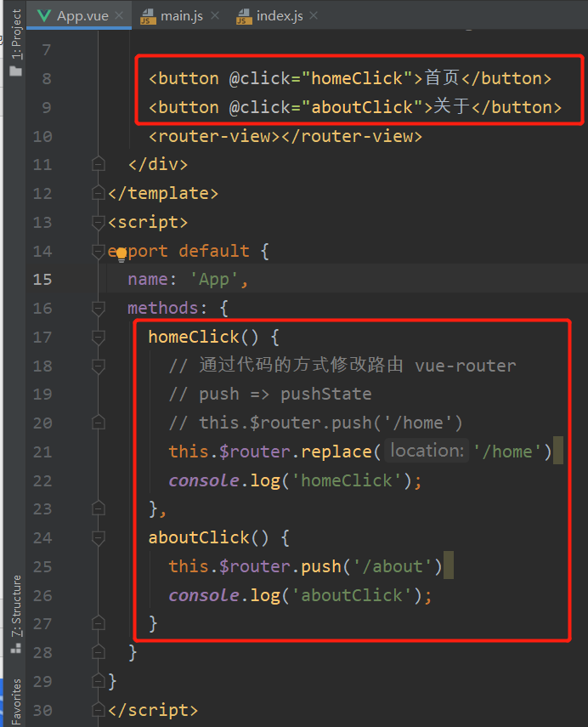Click console.log('homeClick') statement
Viewport: 588px width, 727px height.
295,480
